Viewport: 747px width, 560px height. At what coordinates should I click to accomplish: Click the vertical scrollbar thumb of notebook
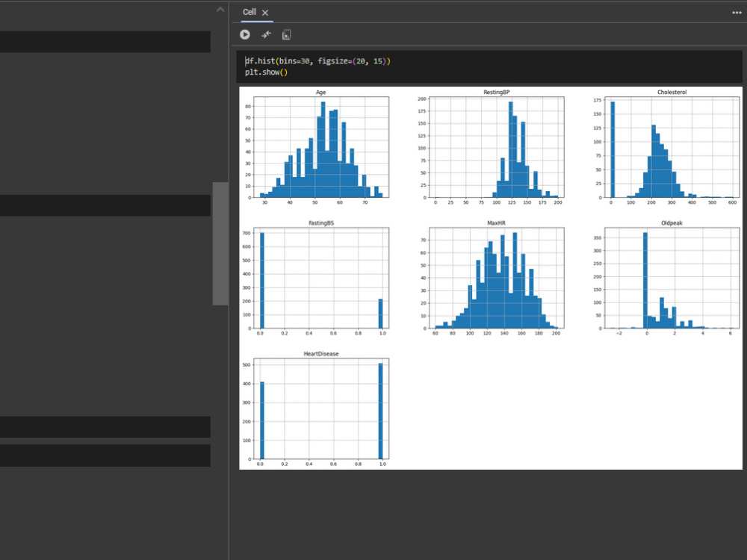coord(220,243)
